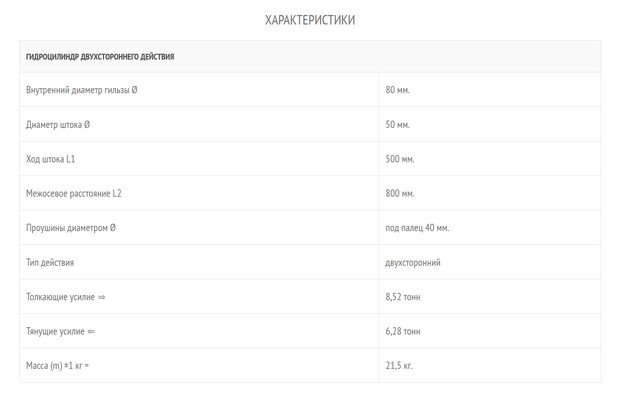Select the 500 мм. stroke value
This screenshot has width=640, height=404.
pos(400,159)
